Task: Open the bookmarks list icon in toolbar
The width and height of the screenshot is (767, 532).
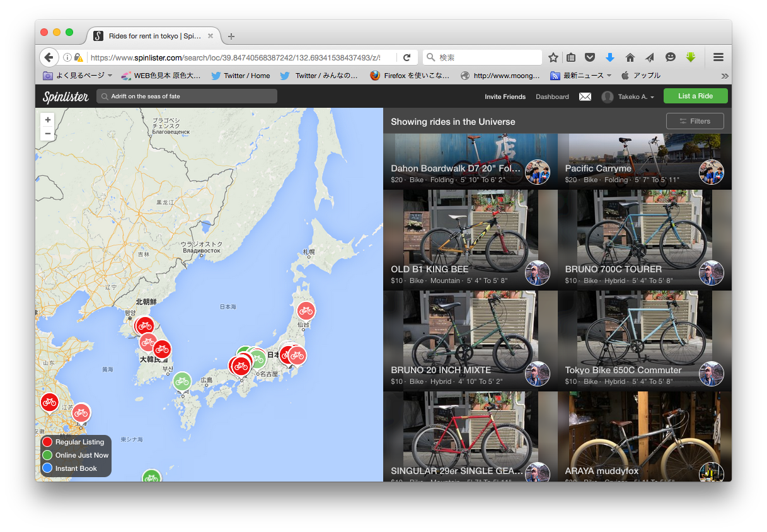Action: (571, 57)
